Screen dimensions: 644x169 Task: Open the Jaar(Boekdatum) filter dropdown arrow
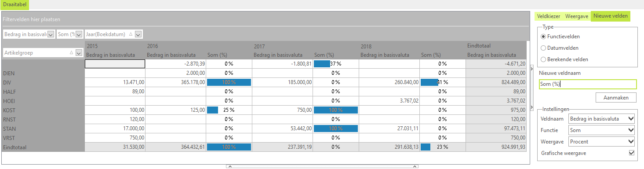pyautogui.click(x=138, y=34)
